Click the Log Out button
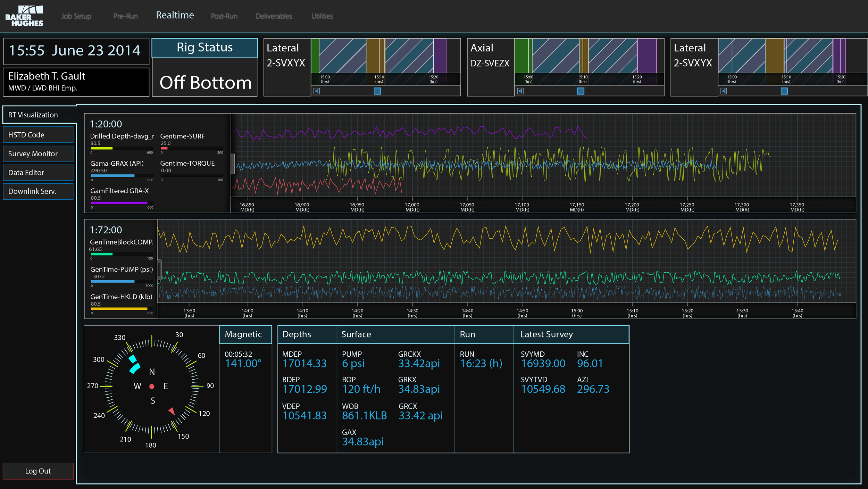Viewport: 868px width, 489px height. pos(38,471)
